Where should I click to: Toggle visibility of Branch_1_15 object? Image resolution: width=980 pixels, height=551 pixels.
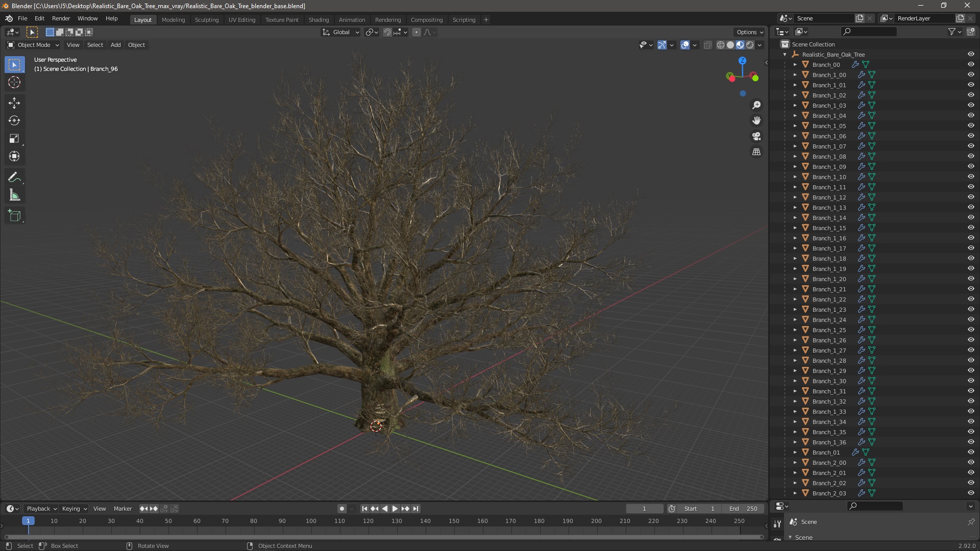(x=970, y=228)
